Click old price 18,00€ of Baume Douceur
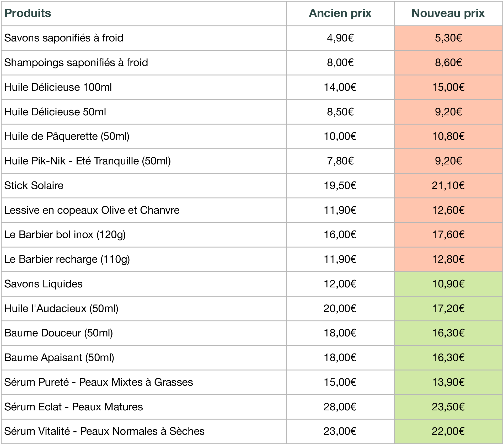This screenshot has height=445, width=504. [340, 333]
